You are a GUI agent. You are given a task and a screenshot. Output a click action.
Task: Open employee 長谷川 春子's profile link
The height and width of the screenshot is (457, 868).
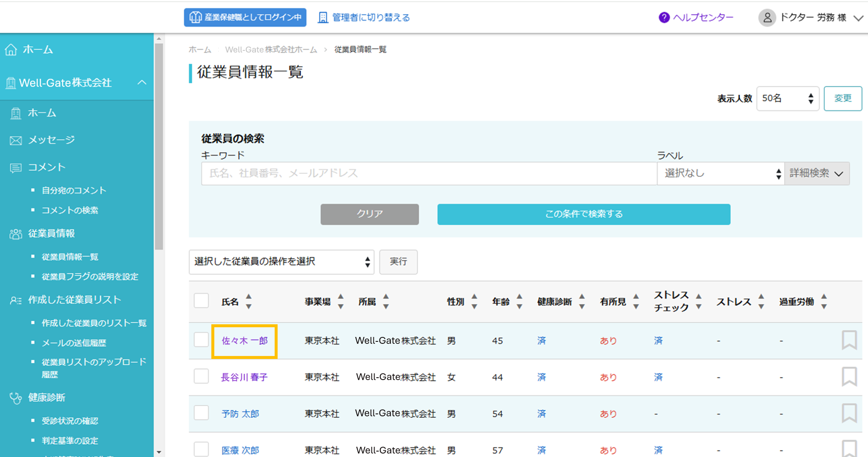244,378
